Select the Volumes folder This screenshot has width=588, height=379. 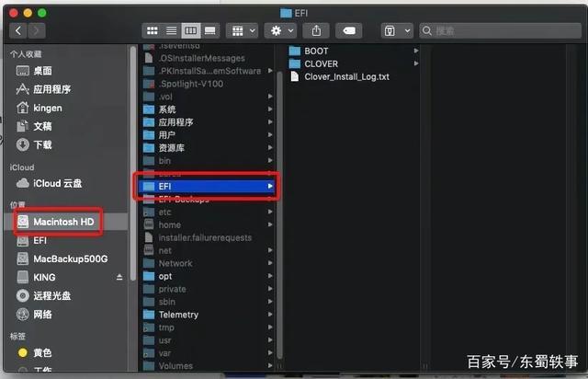pos(175,365)
